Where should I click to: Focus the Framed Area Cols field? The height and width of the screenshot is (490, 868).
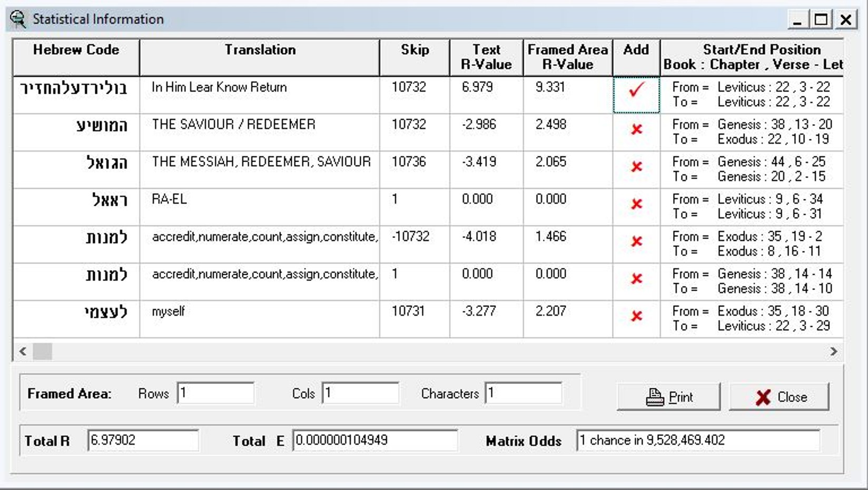(360, 393)
